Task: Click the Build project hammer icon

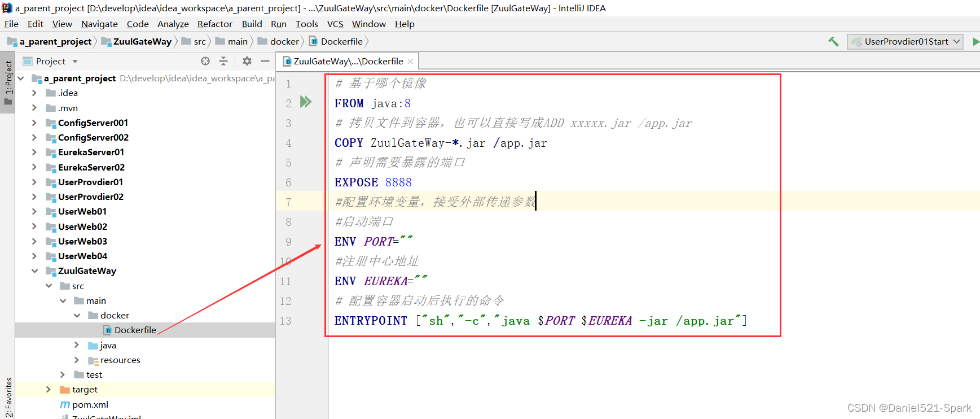Action: coord(833,41)
